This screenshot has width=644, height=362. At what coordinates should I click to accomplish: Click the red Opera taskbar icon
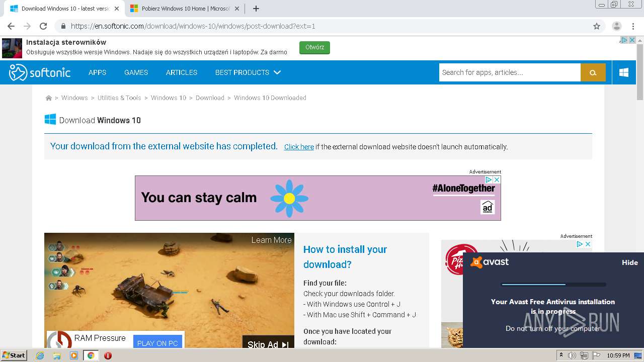click(108, 355)
